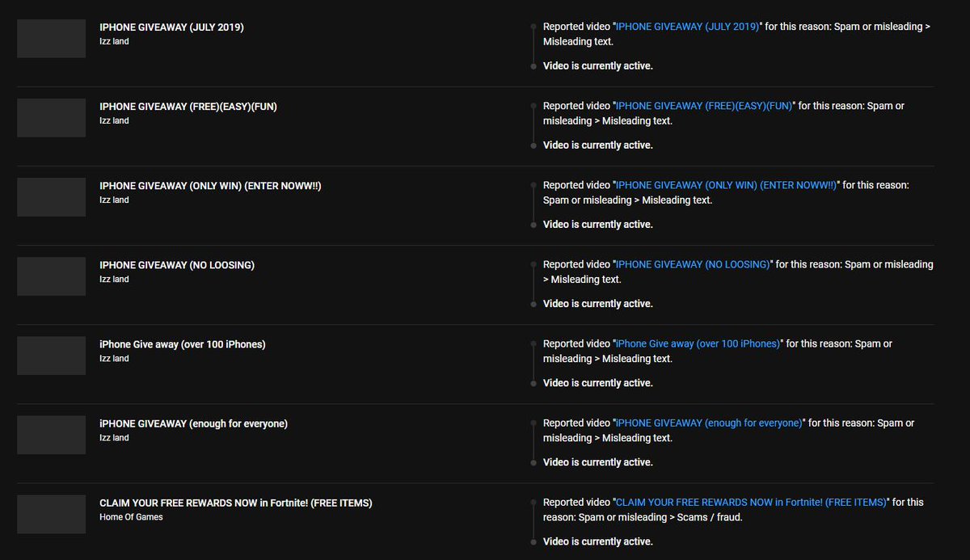970x560 pixels.
Task: Click Izz land channel under enough for everyone video
Action: point(114,437)
